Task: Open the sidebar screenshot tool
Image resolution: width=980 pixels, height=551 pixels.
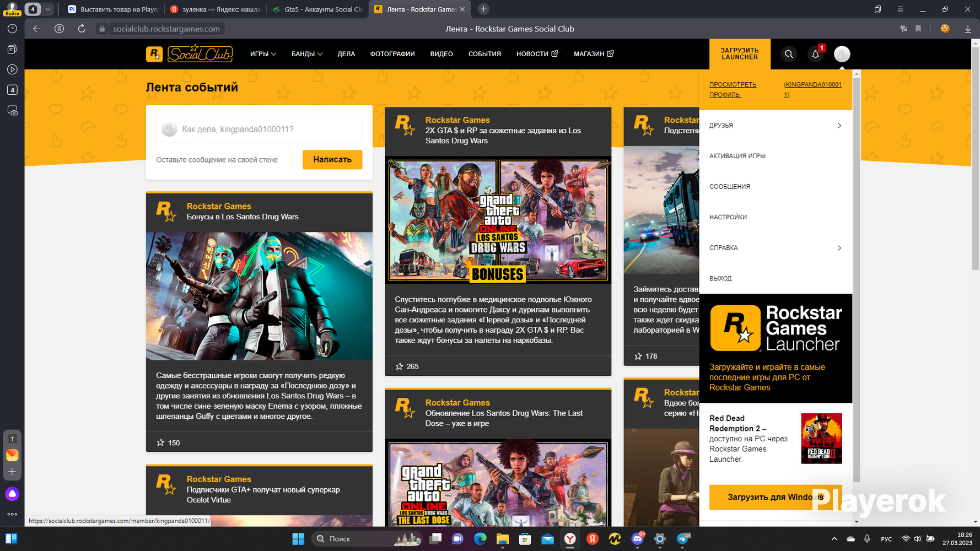Action: pyautogui.click(x=12, y=111)
